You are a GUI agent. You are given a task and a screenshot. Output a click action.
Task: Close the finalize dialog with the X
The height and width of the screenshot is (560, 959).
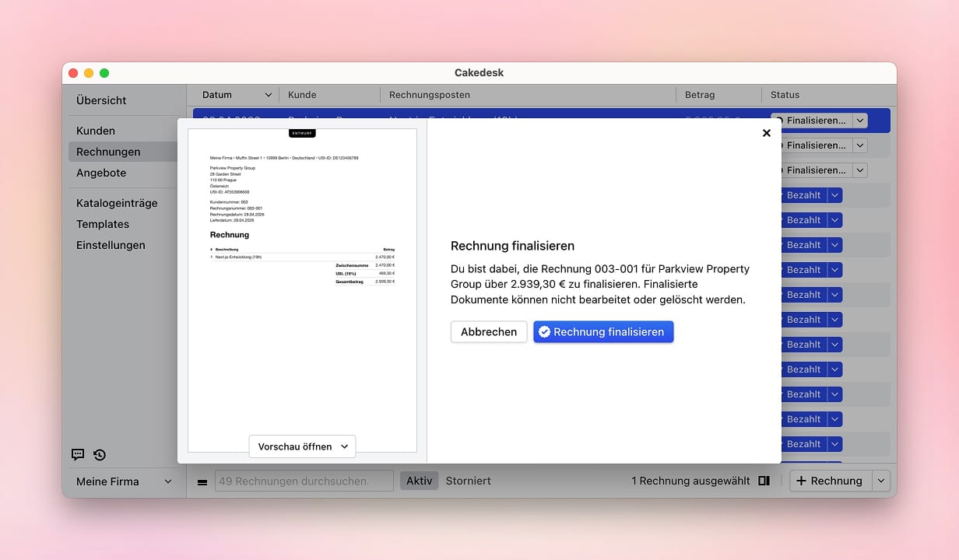click(767, 133)
